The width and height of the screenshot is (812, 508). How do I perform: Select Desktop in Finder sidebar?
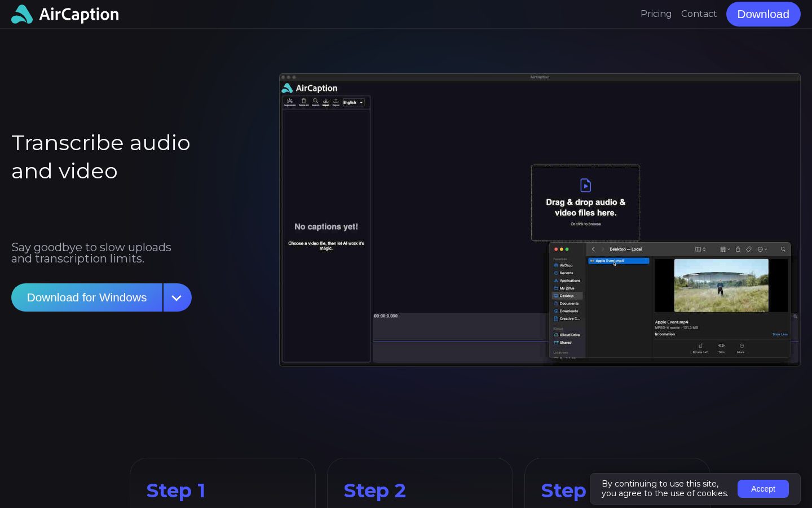(x=567, y=296)
